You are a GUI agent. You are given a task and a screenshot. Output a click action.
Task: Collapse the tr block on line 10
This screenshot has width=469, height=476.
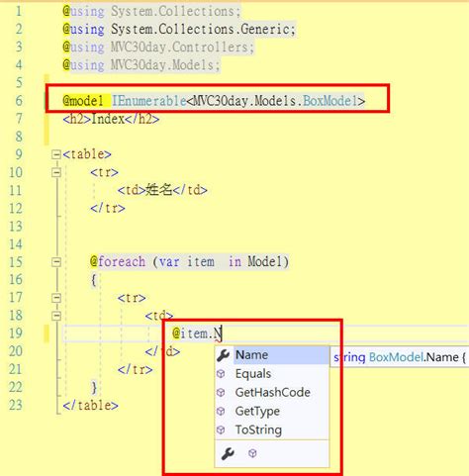pos(56,172)
